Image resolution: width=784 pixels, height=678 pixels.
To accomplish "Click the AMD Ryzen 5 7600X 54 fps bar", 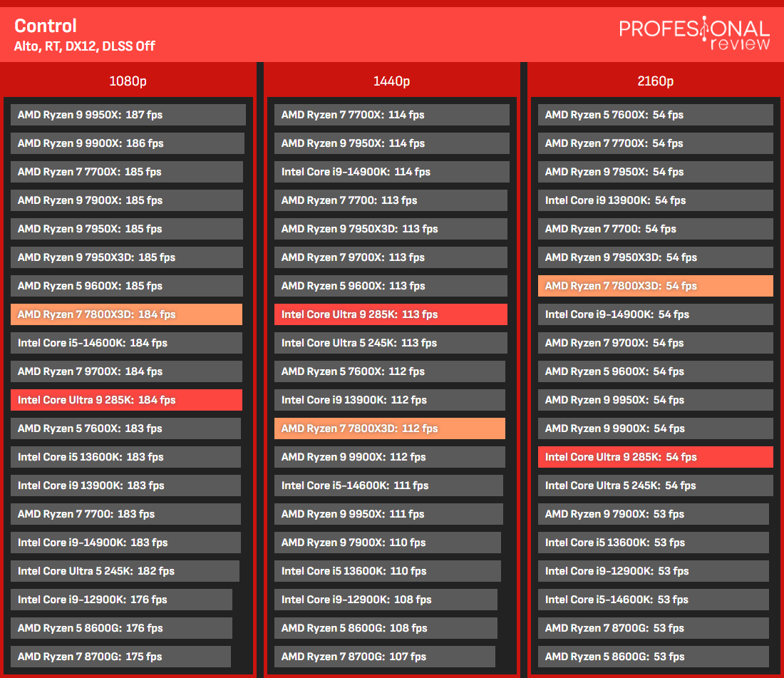I will pos(656,115).
